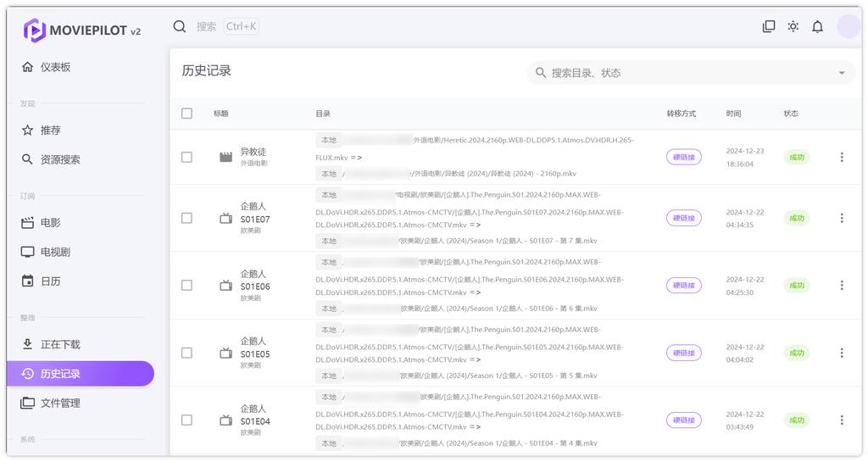The width and height of the screenshot is (868, 462).
Task: Toggle the light/dark theme sun icon
Action: click(793, 26)
